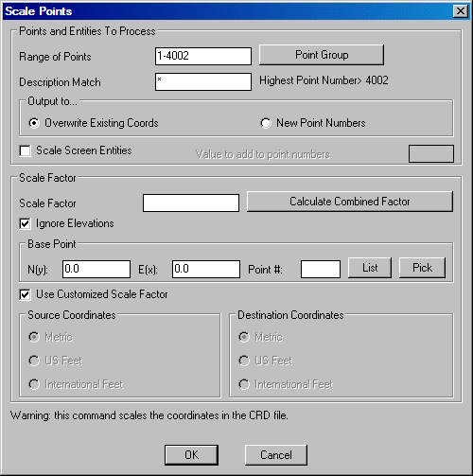Click the N(y) base point field

click(x=96, y=269)
